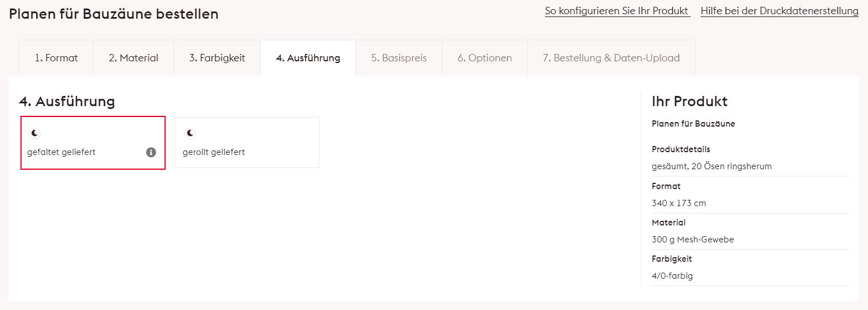Click the material value '300 g Mesh-Gewebe'

pos(693,240)
